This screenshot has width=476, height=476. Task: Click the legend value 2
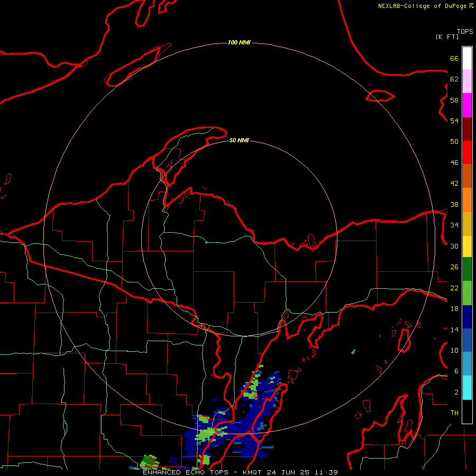[x=456, y=392]
